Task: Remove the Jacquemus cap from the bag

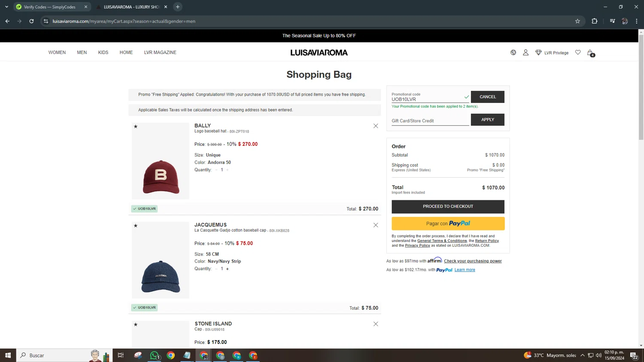Action: [x=376, y=225]
